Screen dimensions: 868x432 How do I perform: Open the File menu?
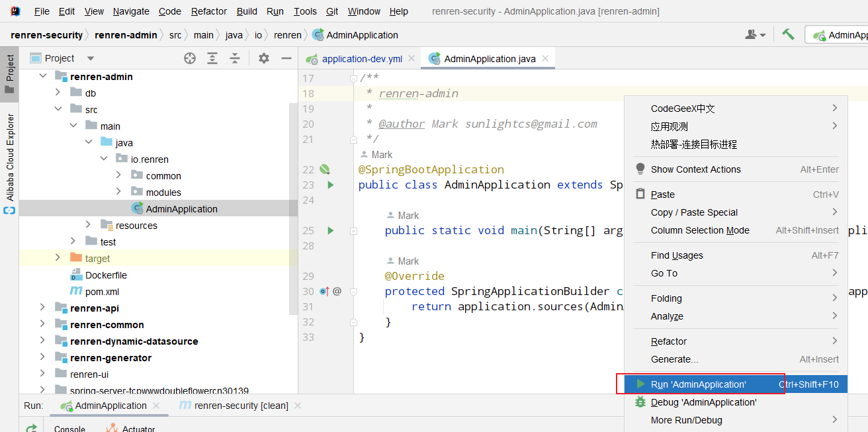[42, 11]
